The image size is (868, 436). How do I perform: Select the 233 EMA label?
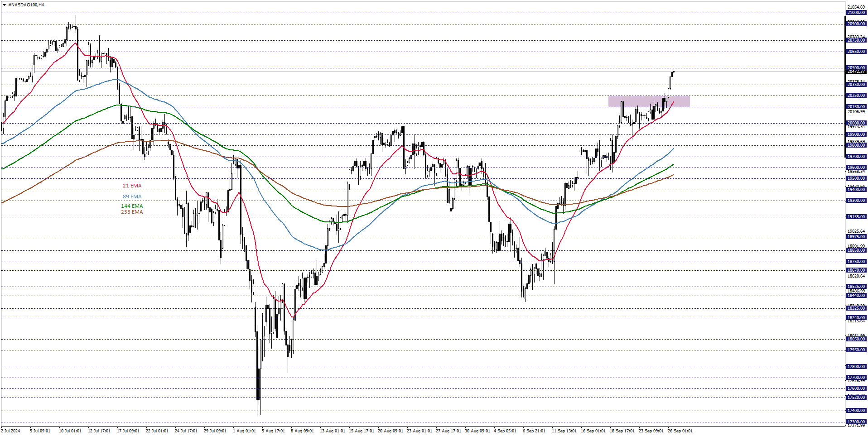click(x=132, y=212)
